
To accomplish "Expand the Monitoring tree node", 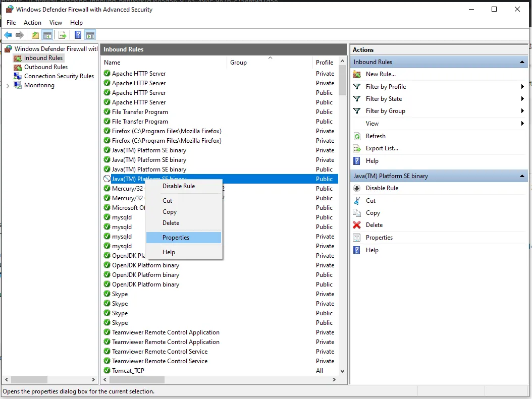I will coord(8,85).
